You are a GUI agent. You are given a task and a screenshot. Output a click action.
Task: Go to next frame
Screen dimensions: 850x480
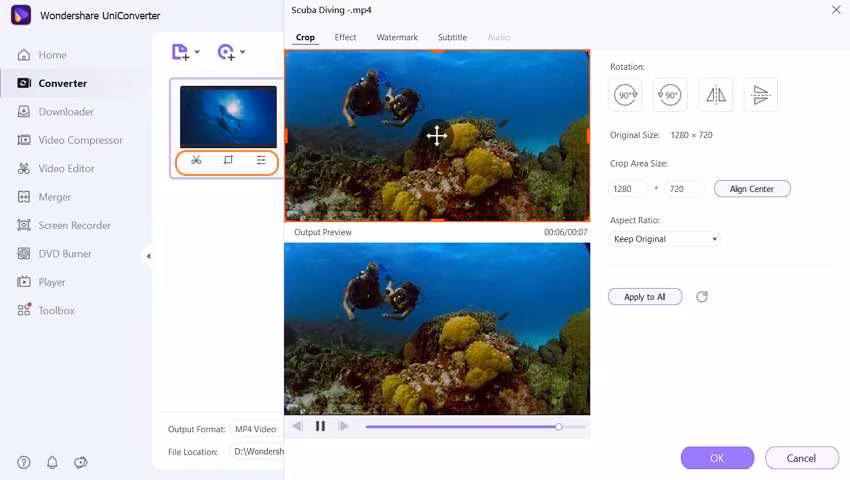coord(343,426)
